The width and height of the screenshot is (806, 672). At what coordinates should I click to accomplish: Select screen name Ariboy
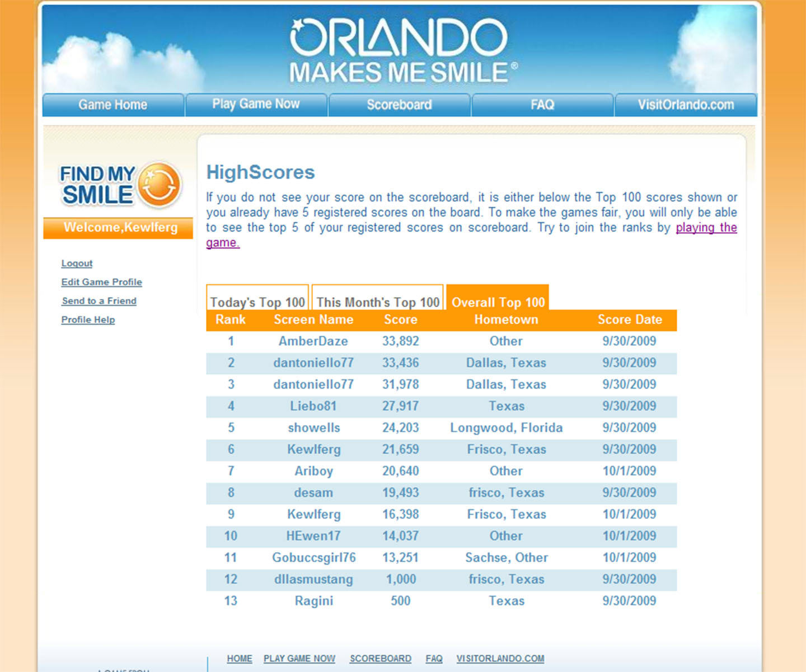coord(314,471)
